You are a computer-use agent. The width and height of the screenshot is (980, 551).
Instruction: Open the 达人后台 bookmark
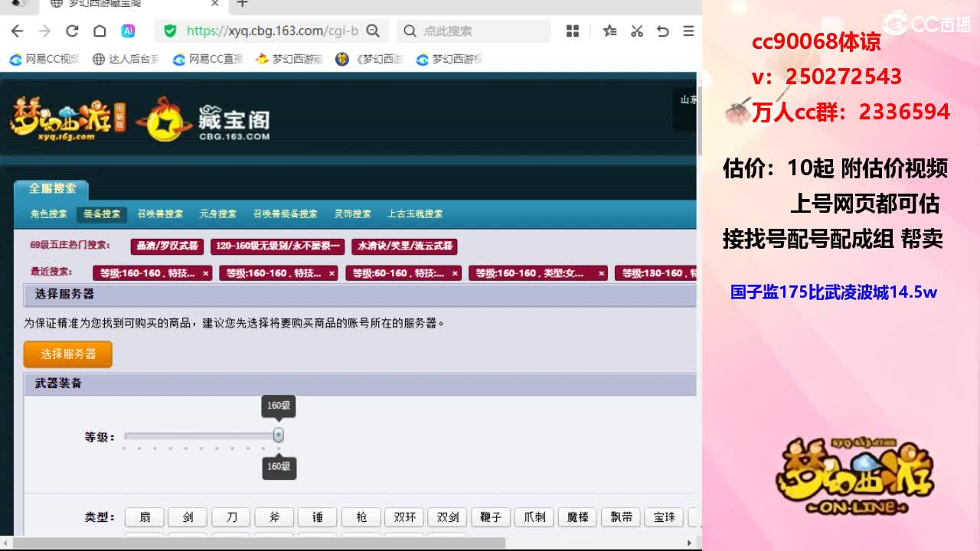126,59
